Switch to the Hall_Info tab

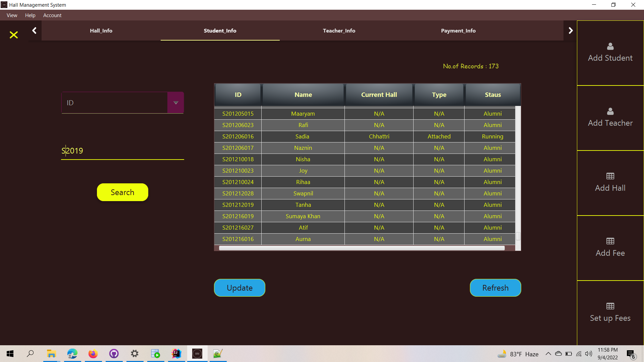[x=101, y=31]
